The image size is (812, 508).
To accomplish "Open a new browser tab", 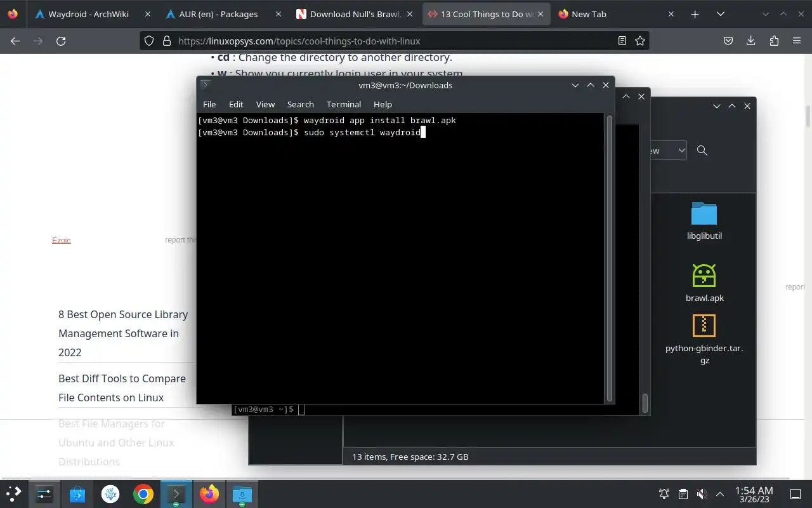I will coord(695,14).
